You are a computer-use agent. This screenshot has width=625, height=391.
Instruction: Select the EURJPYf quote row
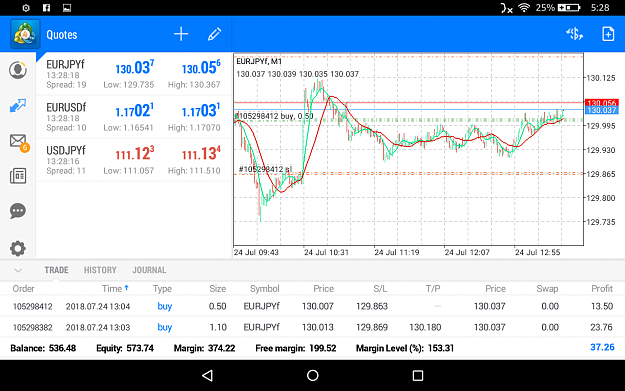tap(134, 74)
